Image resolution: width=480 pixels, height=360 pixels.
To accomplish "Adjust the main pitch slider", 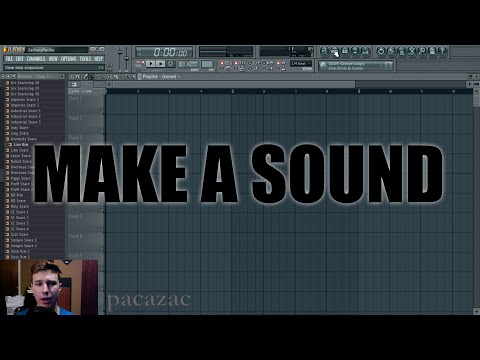I will point(127,58).
